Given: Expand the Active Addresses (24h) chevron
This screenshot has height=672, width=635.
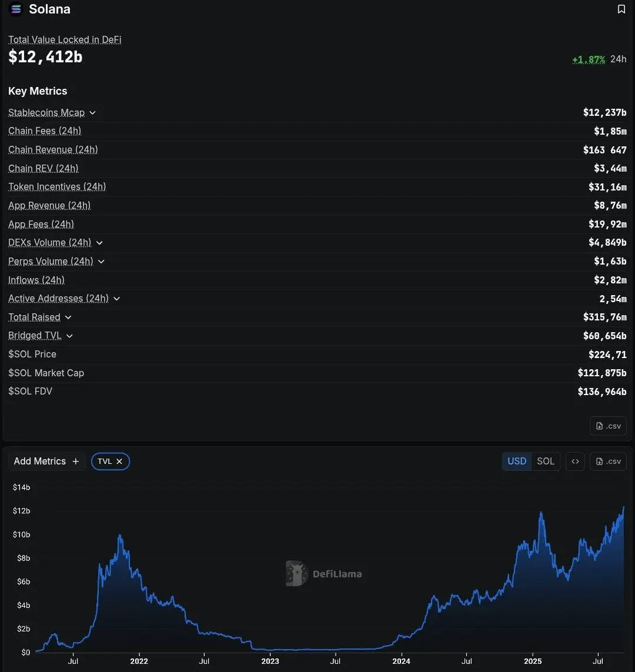Looking at the screenshot, I should 116,299.
